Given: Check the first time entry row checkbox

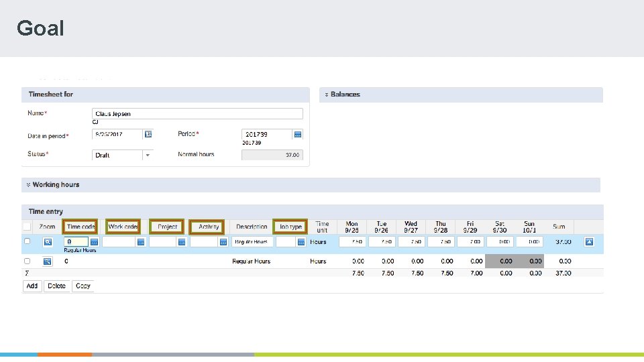Looking at the screenshot, I should (27, 241).
